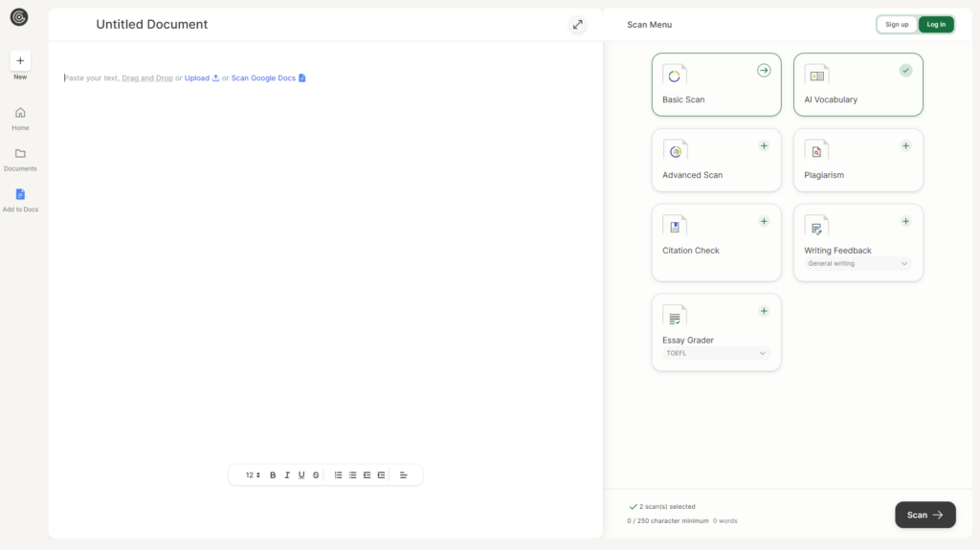Open the TOEFL essay grader dropdown
Screen dimensions: 980x550
716,354
